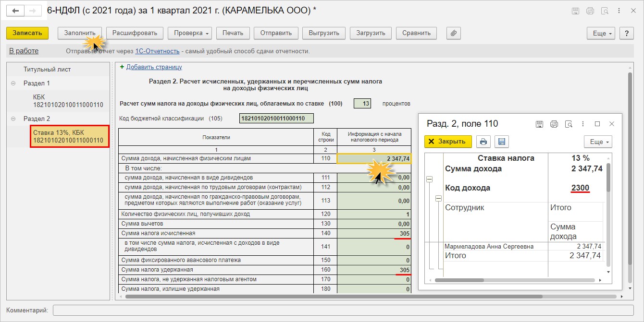Click the line 113 civil contracts value cell
This screenshot has height=322, width=644.
point(374,201)
